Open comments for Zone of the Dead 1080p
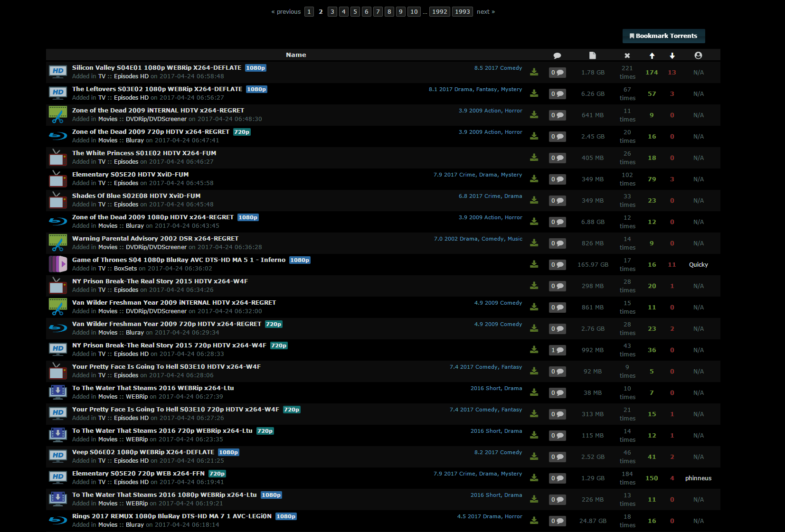This screenshot has height=532, width=785. 557,222
